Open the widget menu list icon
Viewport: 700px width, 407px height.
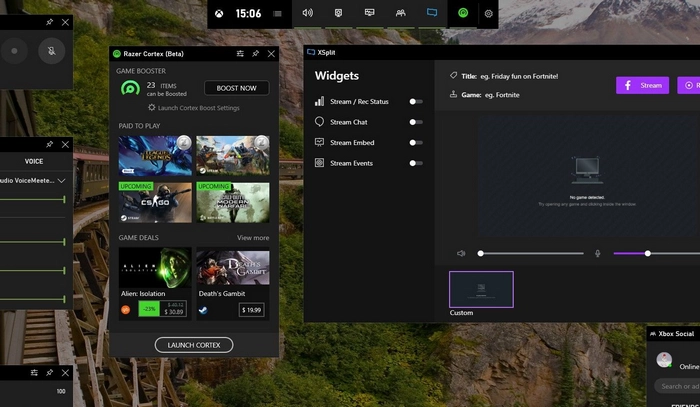277,13
